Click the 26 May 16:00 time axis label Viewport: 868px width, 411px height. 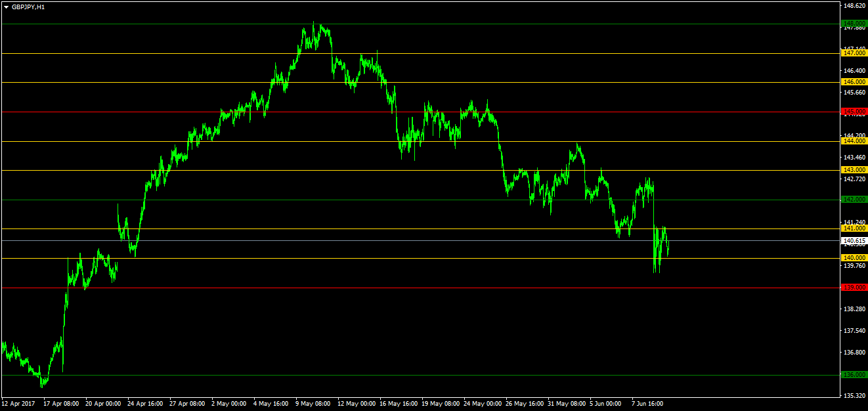coord(523,404)
